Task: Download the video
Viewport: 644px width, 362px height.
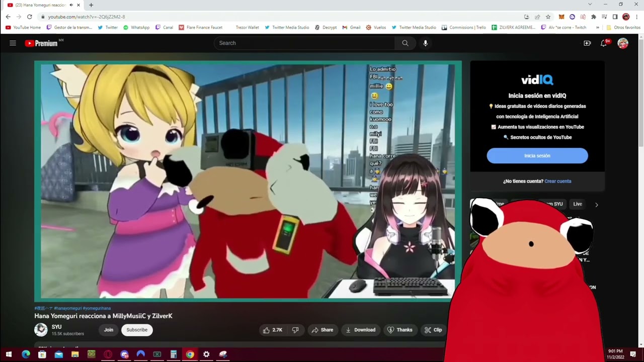Action: (x=361, y=330)
